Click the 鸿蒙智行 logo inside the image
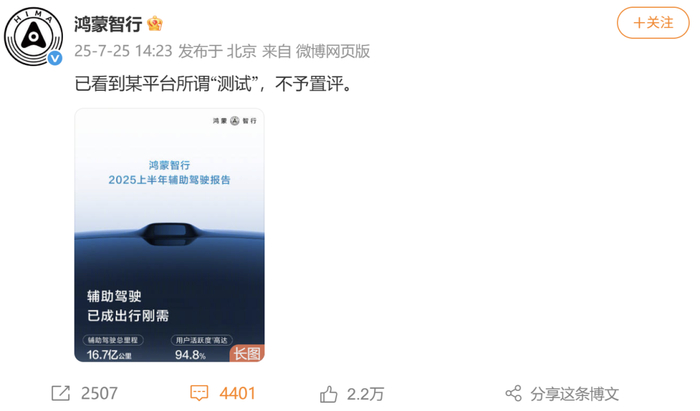The width and height of the screenshot is (700, 411). [235, 121]
